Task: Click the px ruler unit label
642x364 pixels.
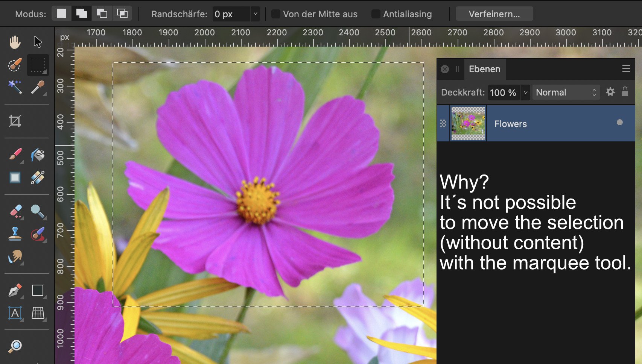Action: [x=65, y=37]
